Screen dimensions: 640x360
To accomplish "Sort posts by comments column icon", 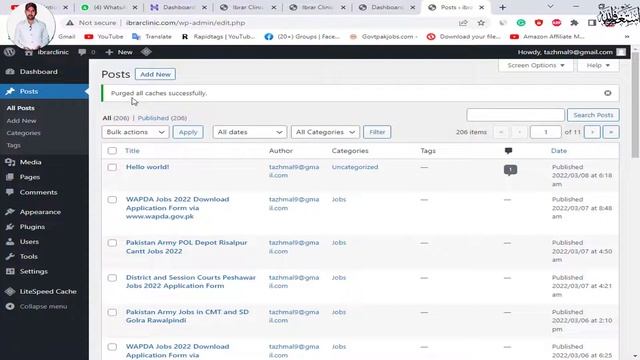I will pyautogui.click(x=508, y=151).
